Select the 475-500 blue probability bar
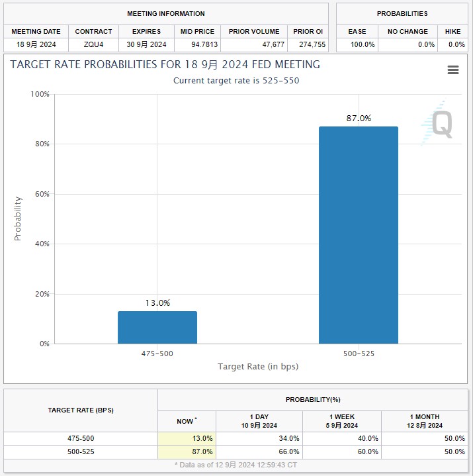Screen dimensions: 473x476 [157, 327]
